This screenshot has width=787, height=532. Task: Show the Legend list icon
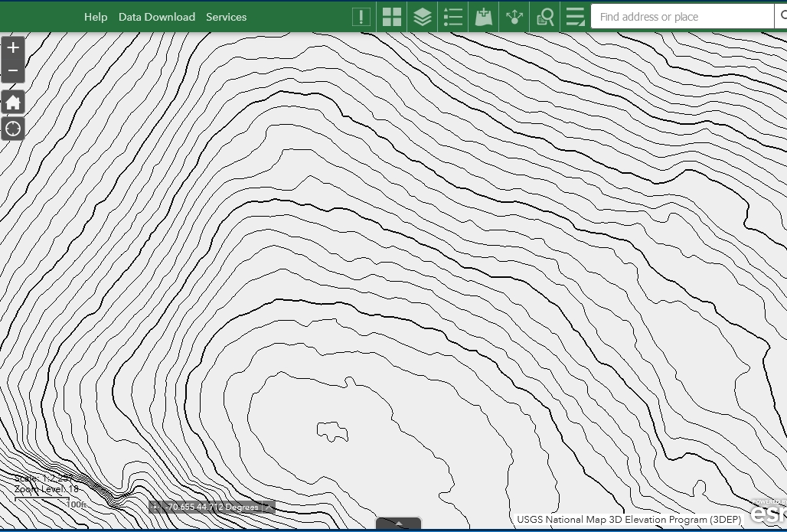pyautogui.click(x=453, y=17)
